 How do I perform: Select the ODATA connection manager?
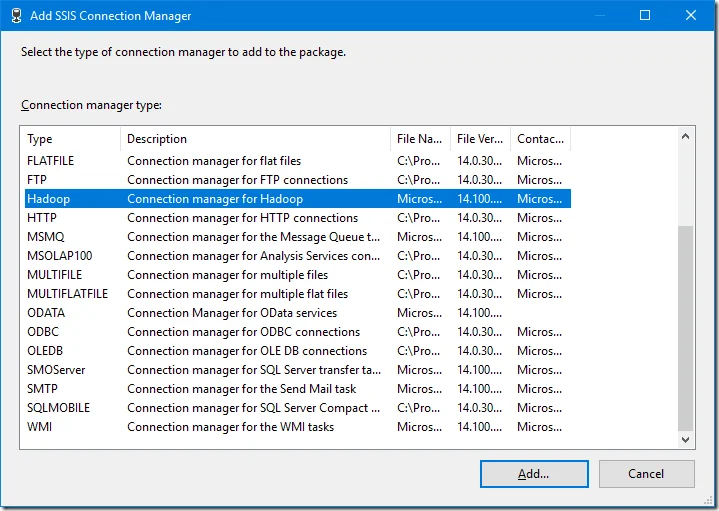(x=46, y=313)
